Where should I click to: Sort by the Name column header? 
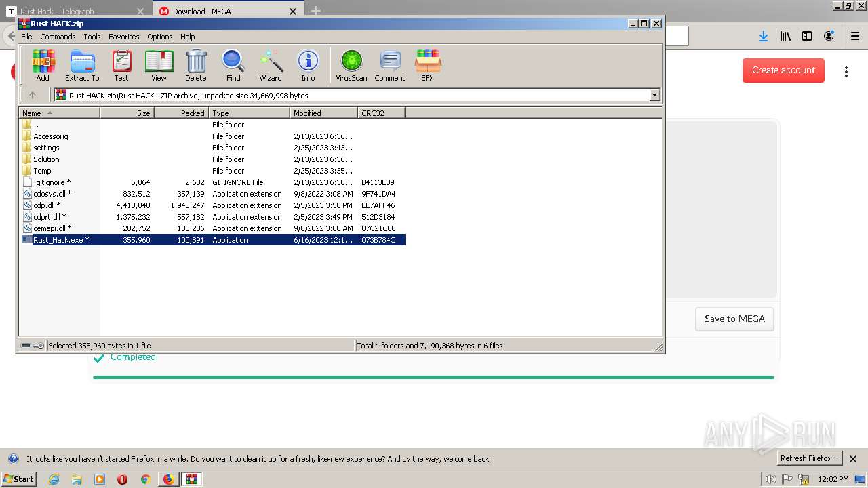(x=60, y=113)
